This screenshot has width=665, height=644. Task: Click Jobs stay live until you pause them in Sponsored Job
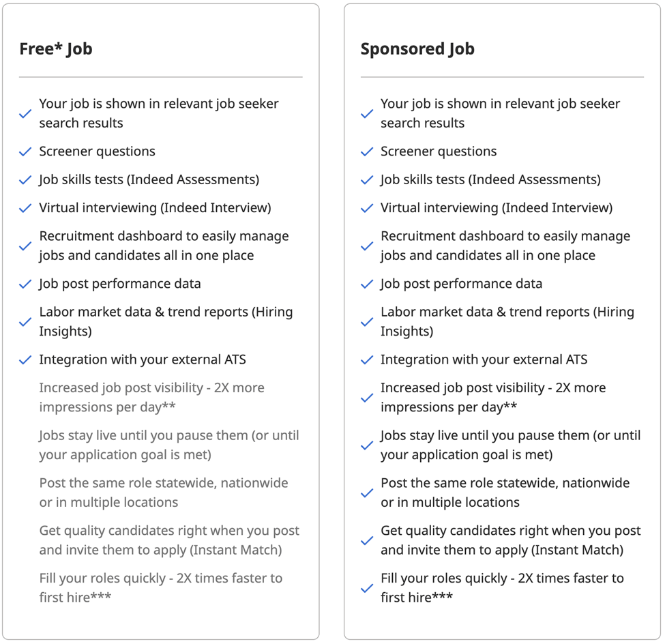(x=511, y=445)
